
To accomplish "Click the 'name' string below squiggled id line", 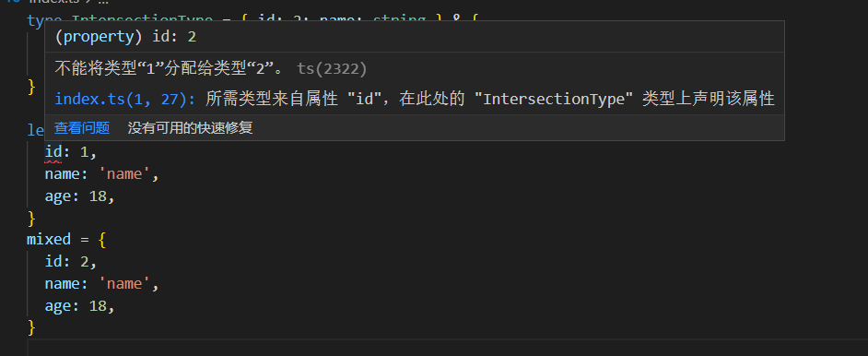I will pos(124,174).
